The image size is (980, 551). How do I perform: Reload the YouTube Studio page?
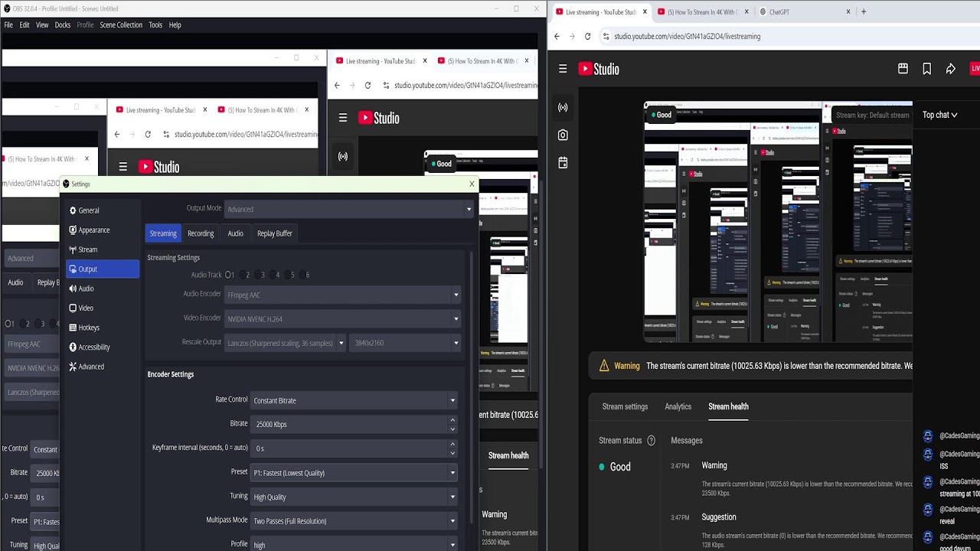coord(587,36)
